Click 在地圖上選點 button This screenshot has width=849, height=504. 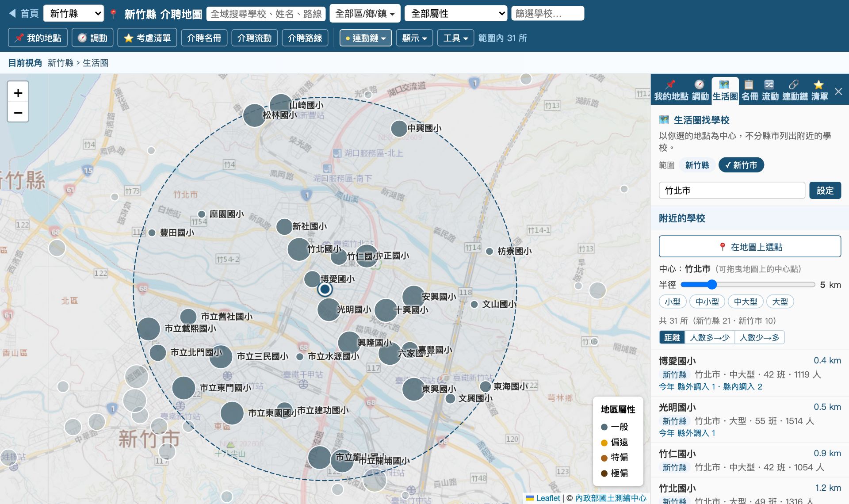(750, 247)
